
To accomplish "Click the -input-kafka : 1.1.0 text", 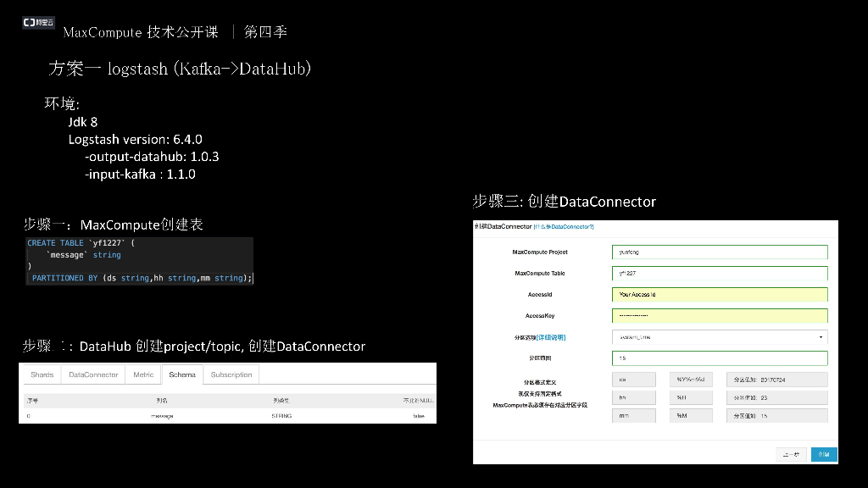I will 140,175.
